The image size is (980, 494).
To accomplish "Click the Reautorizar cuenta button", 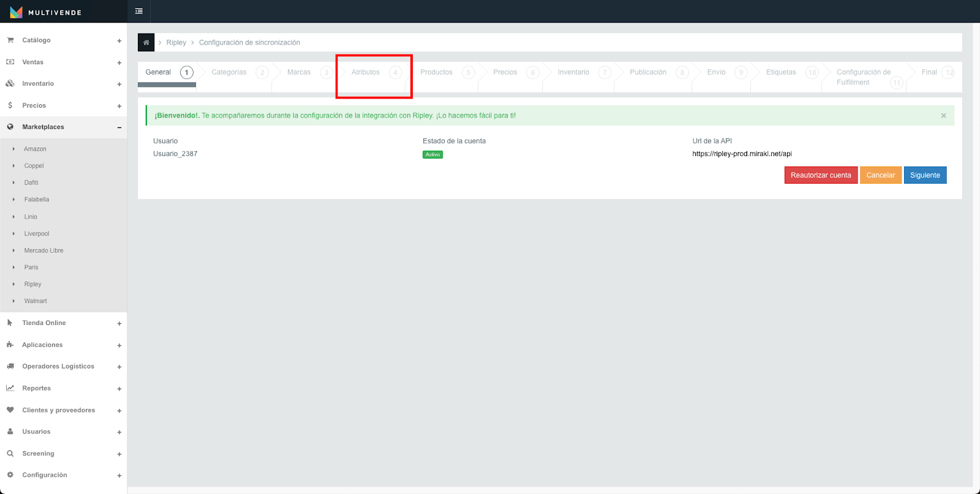I will (821, 175).
